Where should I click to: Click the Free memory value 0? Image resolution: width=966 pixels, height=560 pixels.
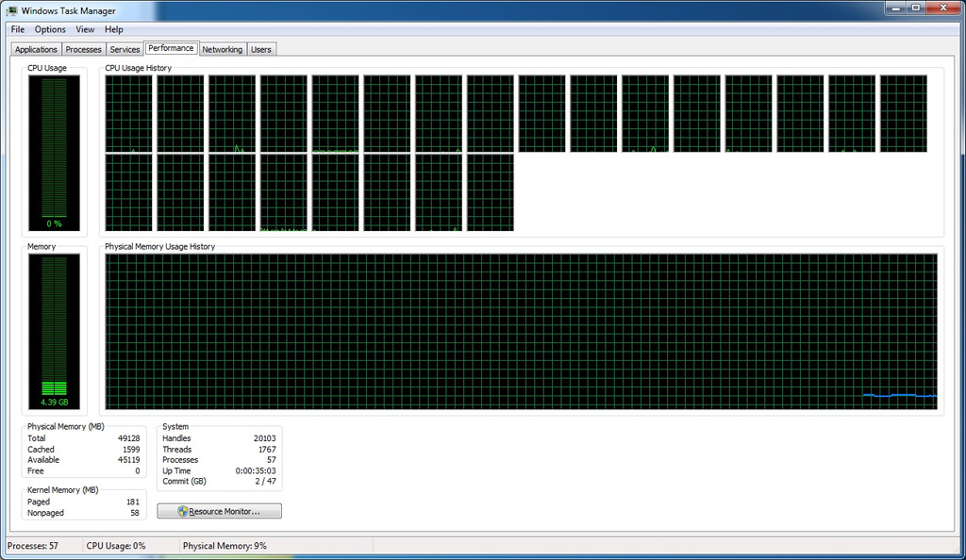(x=138, y=470)
